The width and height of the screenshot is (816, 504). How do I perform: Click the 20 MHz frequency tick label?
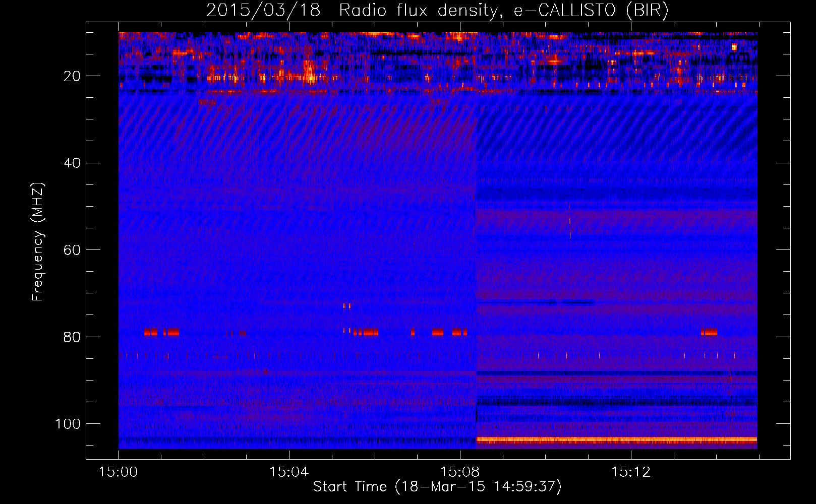click(72, 76)
